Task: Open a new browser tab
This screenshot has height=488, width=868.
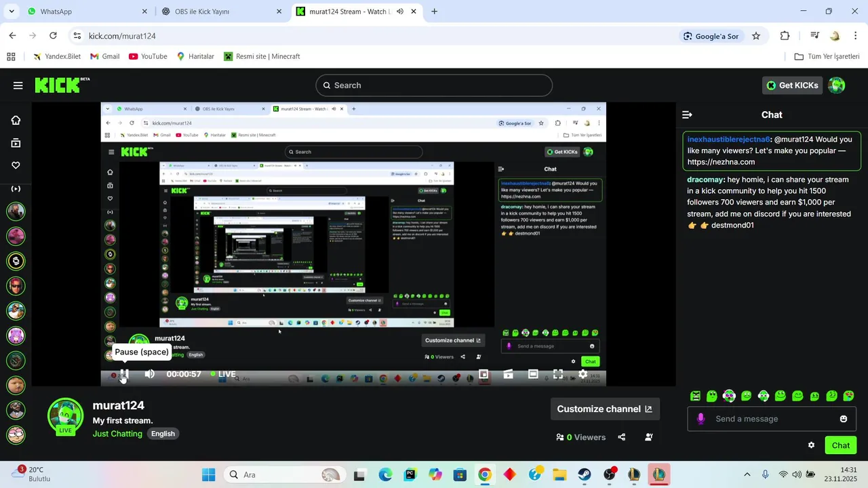Action: point(435,12)
